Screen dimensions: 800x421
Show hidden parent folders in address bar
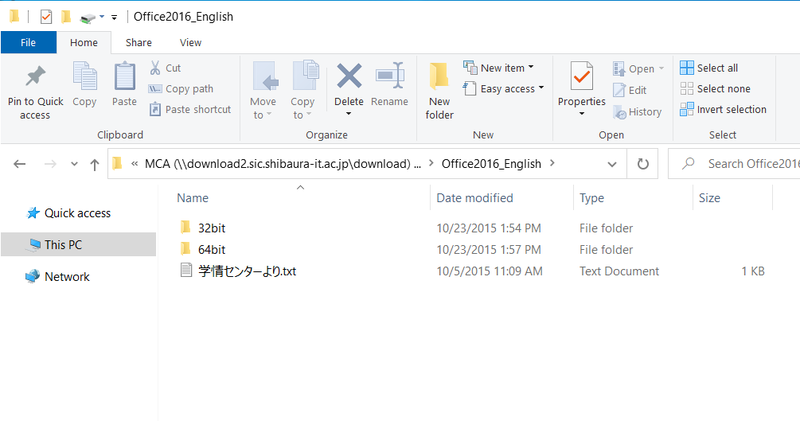point(135,164)
